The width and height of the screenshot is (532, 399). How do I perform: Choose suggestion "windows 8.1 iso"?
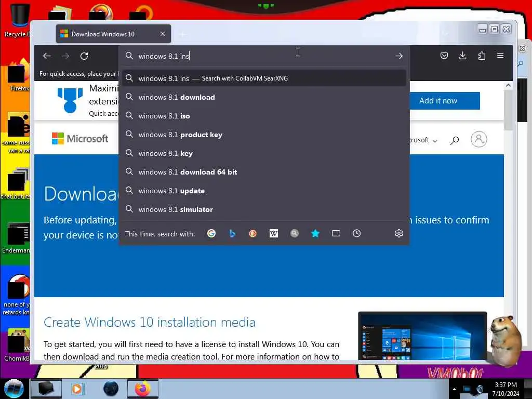point(264,116)
